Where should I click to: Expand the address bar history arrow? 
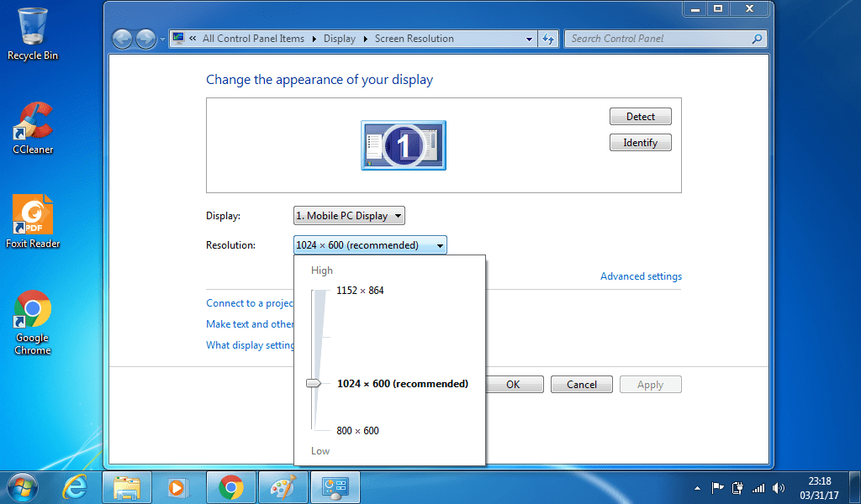point(529,39)
